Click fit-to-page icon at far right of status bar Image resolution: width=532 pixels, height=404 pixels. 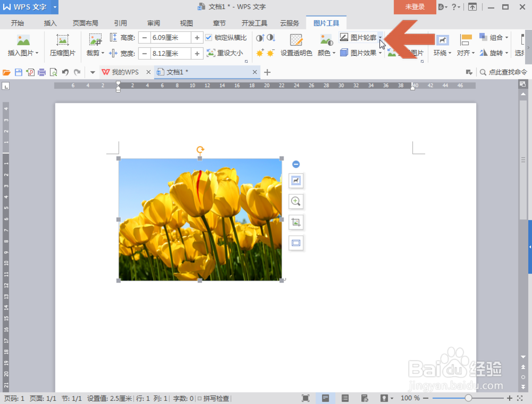click(x=520, y=398)
